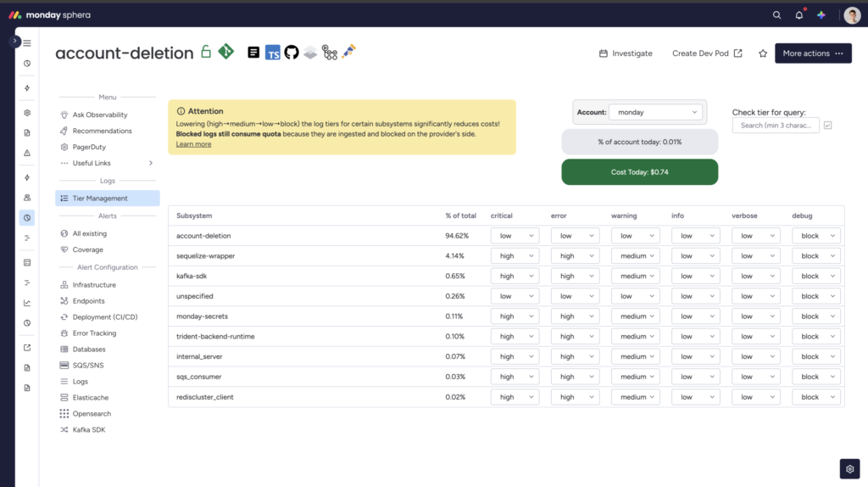868x487 pixels.
Task: Click the highlighted clock icon in left rail
Action: [27, 218]
